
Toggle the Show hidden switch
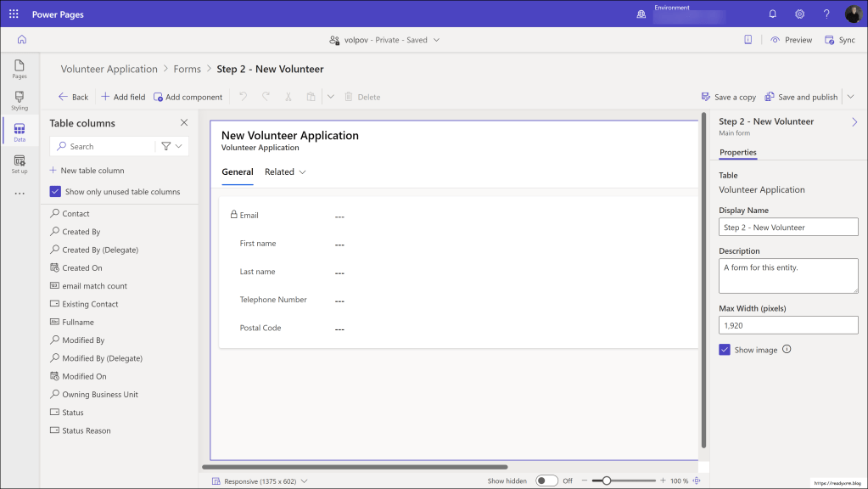pos(546,481)
